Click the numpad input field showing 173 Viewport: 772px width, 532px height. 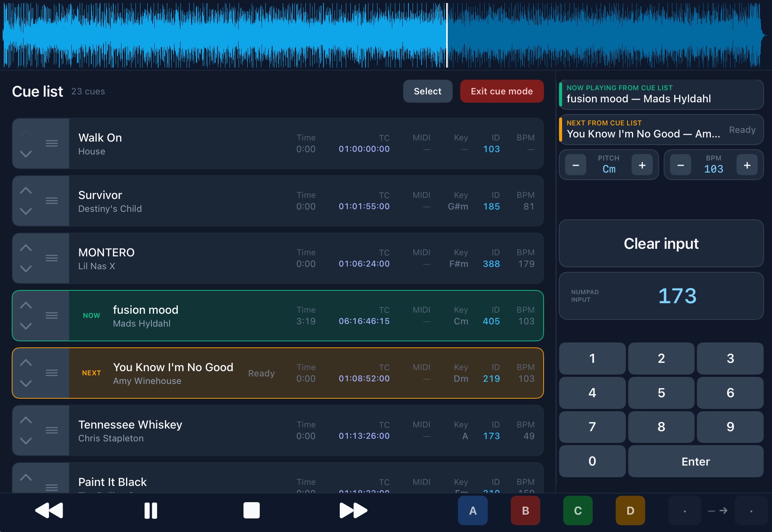[661, 296]
